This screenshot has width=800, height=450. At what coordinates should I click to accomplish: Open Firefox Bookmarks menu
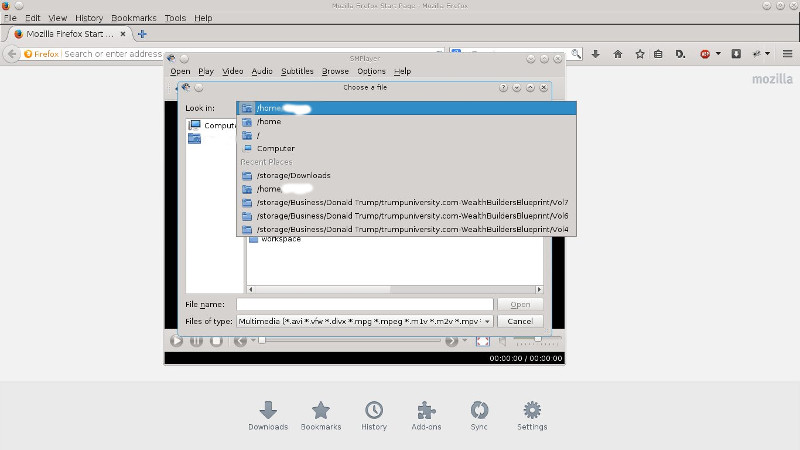134,18
